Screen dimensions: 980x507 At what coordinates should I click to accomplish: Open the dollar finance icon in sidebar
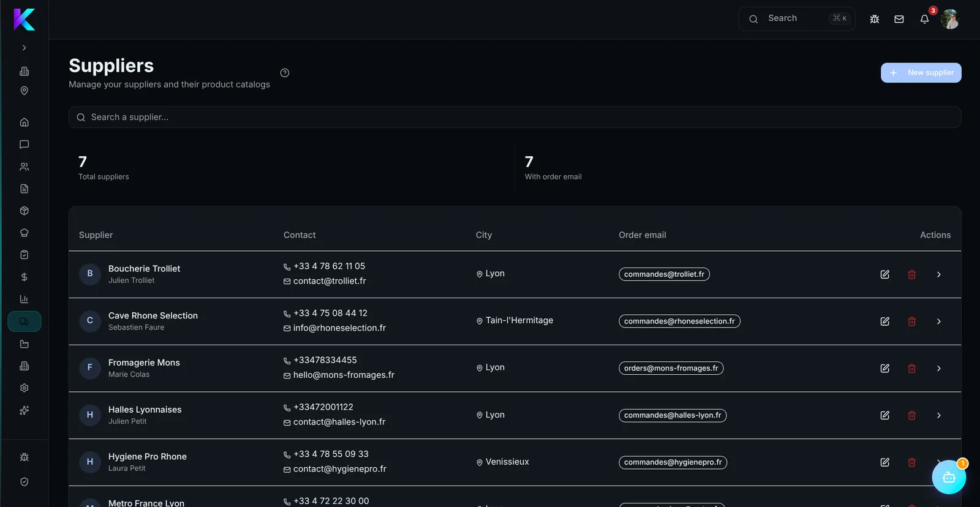(x=24, y=277)
